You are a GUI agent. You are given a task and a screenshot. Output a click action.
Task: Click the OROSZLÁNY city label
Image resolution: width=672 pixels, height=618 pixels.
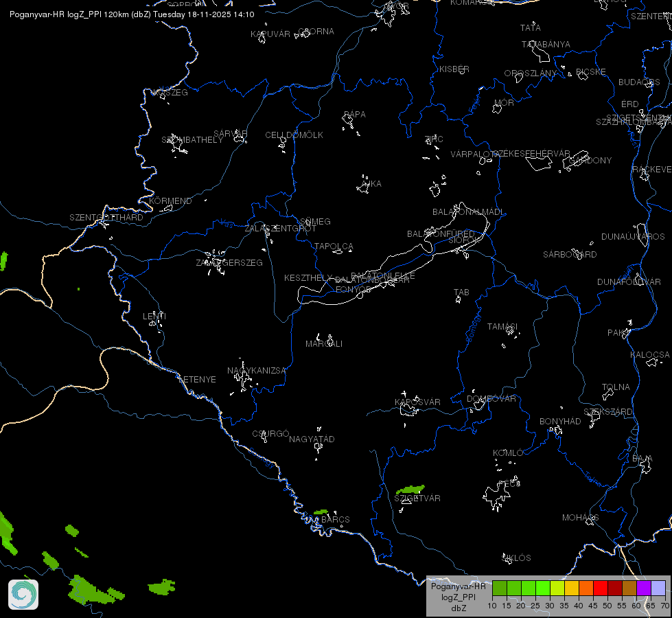click(530, 73)
